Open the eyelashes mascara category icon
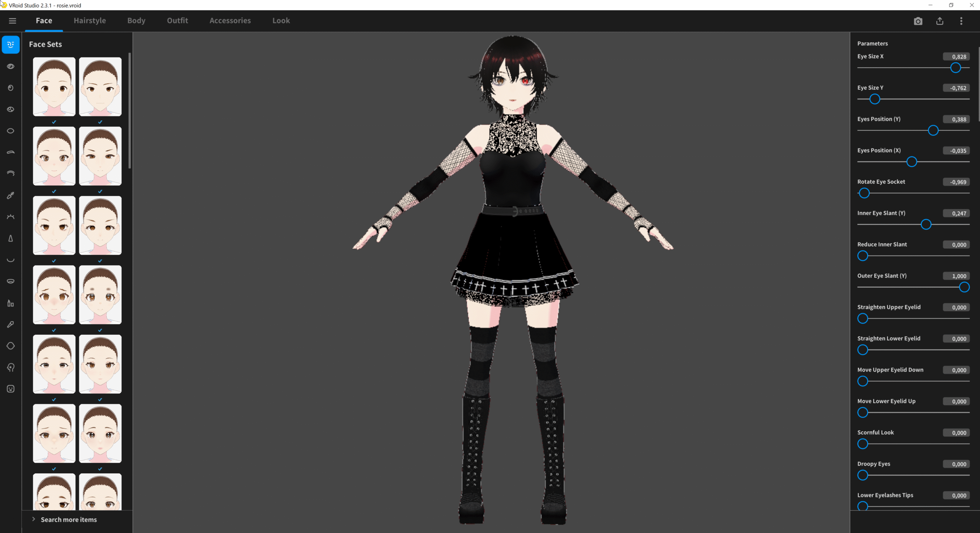The image size is (980, 533). (x=11, y=195)
